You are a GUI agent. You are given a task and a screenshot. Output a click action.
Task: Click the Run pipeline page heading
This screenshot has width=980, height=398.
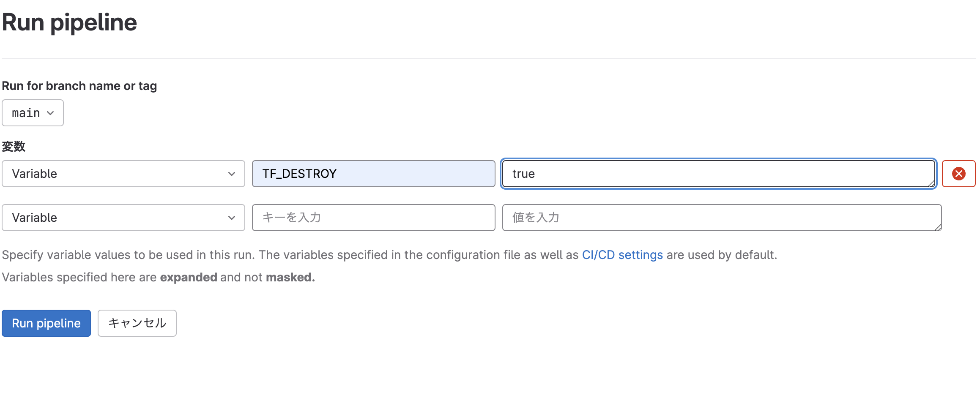(69, 22)
